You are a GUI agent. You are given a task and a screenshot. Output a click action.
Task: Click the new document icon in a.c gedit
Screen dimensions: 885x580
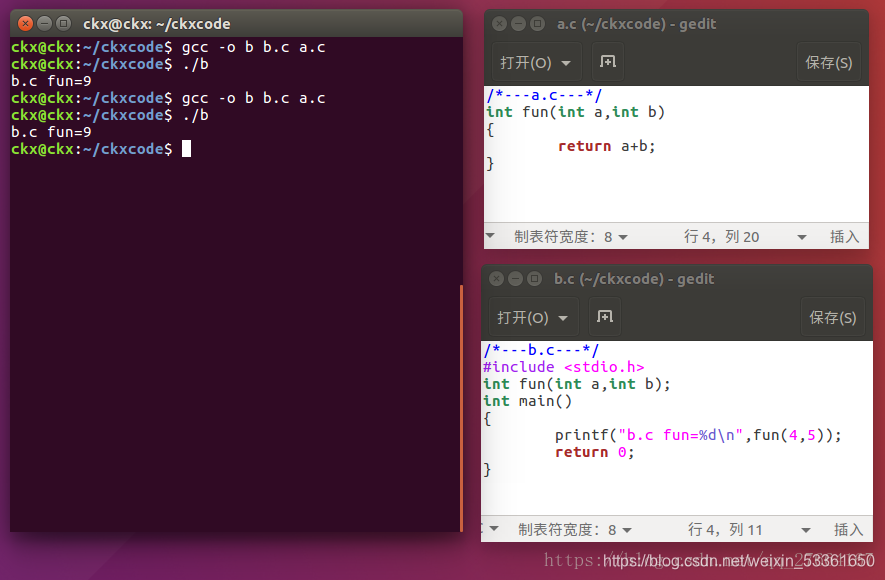tap(608, 61)
